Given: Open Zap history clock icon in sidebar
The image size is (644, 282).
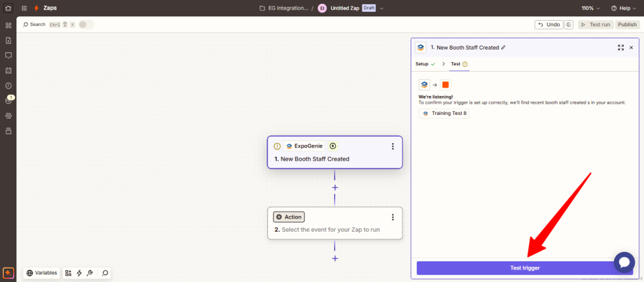Looking at the screenshot, I should tap(8, 85).
